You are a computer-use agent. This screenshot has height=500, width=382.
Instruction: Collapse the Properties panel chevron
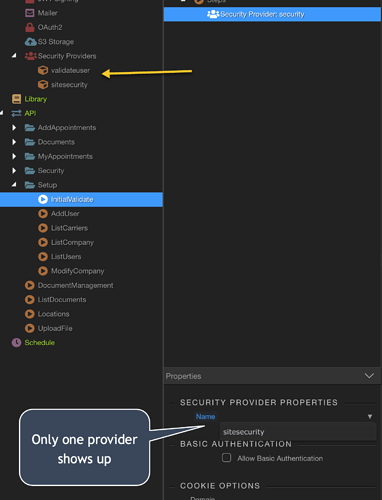[x=369, y=376]
